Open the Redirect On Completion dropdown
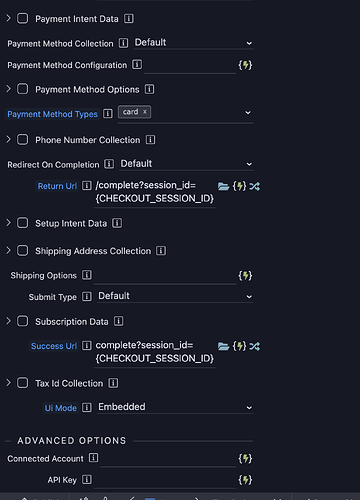This screenshot has height=500, width=360. pos(186,164)
